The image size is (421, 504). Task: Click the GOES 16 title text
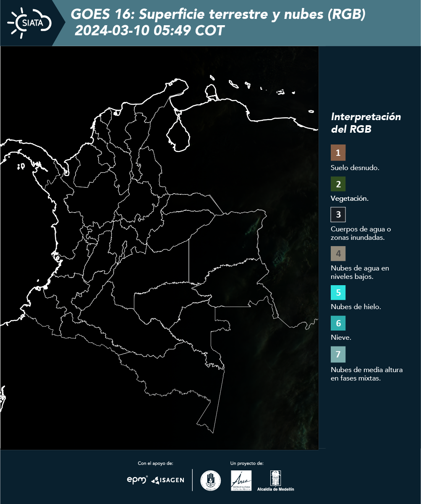pos(218,15)
